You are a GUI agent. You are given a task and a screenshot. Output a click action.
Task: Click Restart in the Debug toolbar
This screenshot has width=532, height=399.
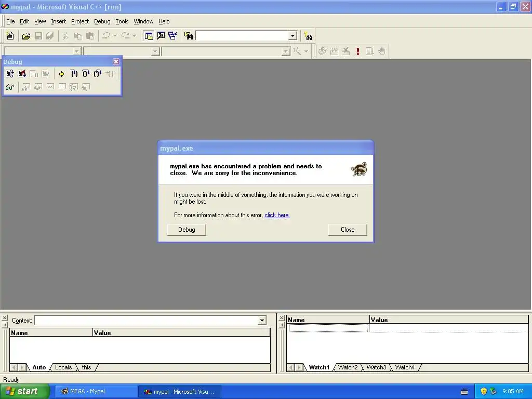pyautogui.click(x=10, y=74)
